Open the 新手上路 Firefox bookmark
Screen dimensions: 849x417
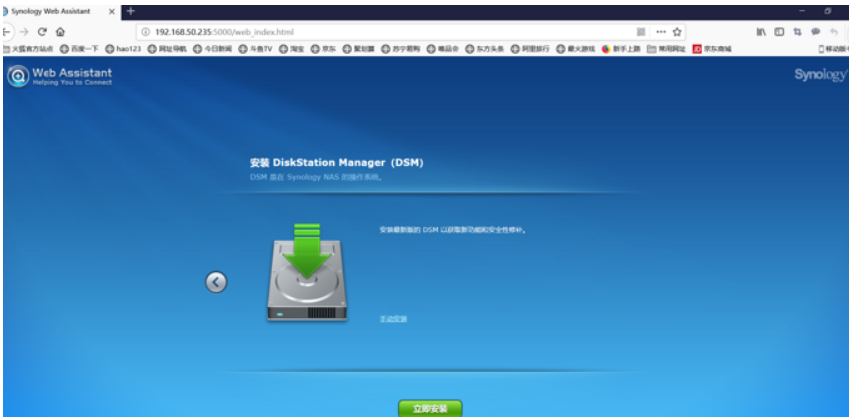(621, 49)
